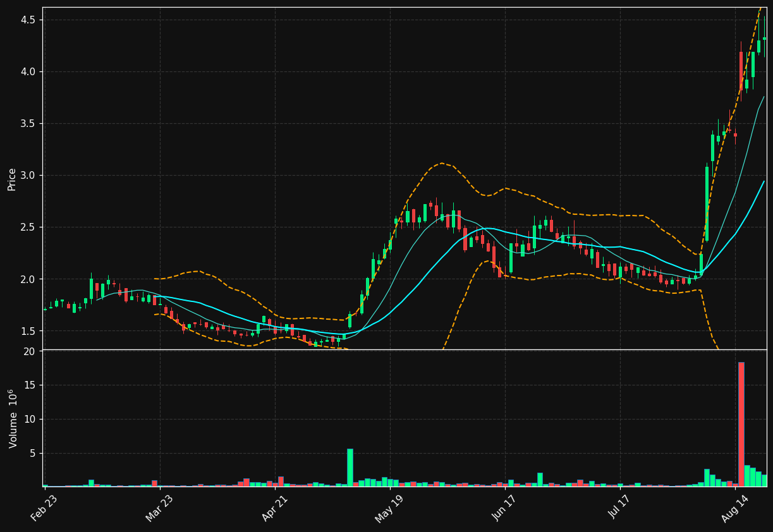Click the 4.5 price axis label
Image resolution: width=773 pixels, height=532 pixels.
28,20
